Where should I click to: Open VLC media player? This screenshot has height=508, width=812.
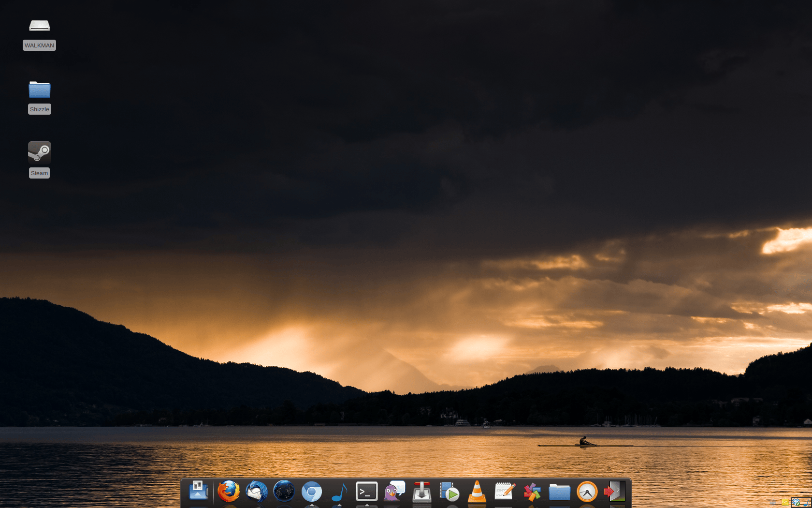(477, 492)
